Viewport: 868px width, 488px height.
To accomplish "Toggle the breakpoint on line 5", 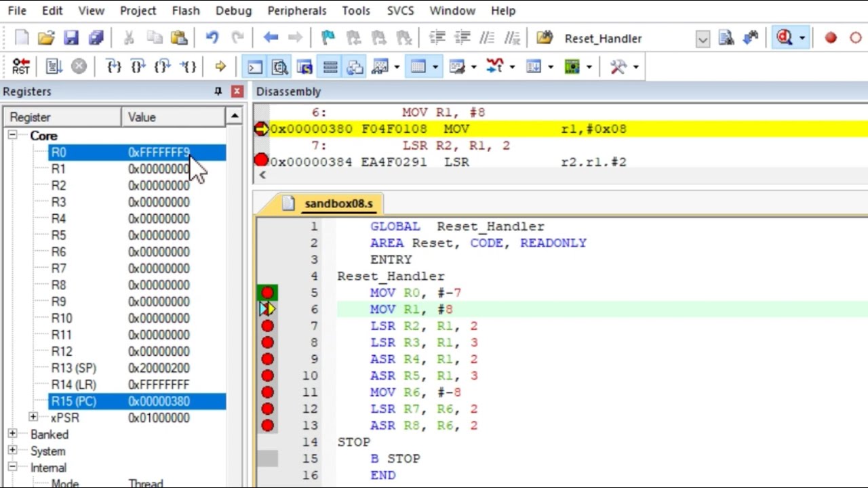I will [x=267, y=293].
